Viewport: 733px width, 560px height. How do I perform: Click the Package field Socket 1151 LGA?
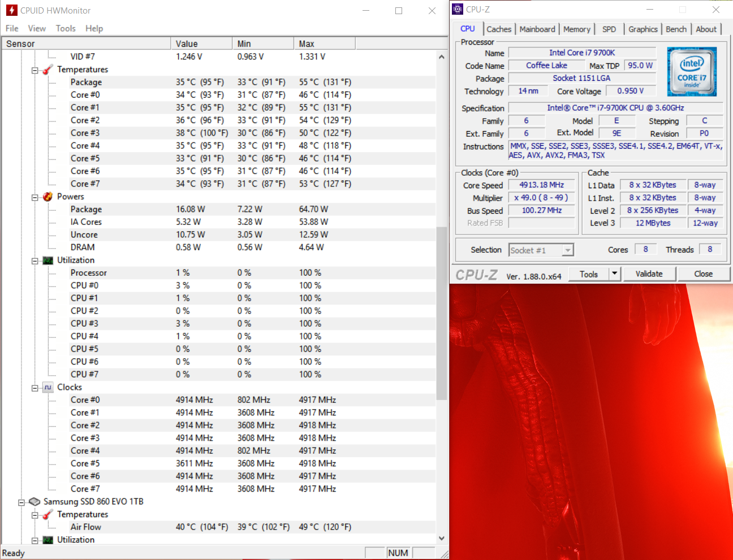point(581,78)
